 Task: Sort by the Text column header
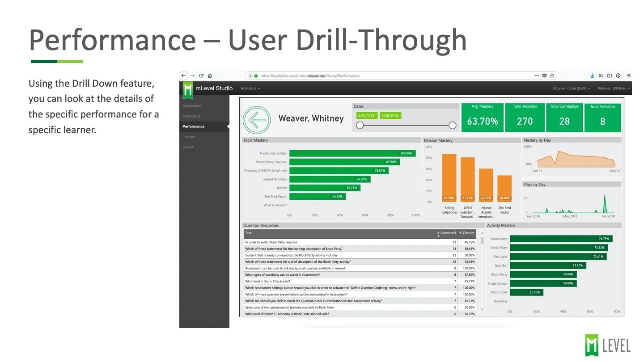[x=248, y=233]
